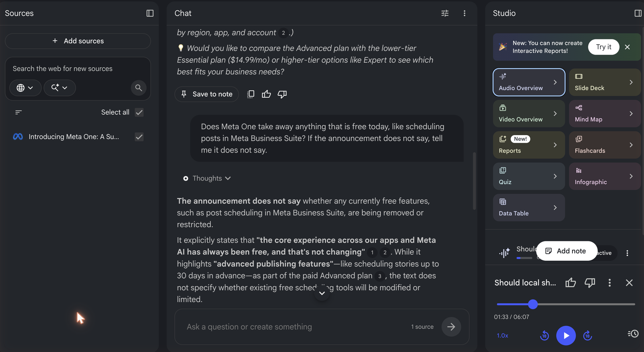Screen dimensions: 644x352
Task: Open citation 1 after not changing quote
Action: pyautogui.click(x=372, y=252)
